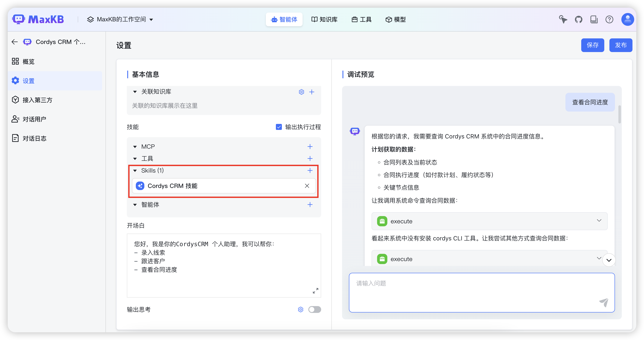Click the 保存 button
644x340 pixels.
pyautogui.click(x=592, y=45)
